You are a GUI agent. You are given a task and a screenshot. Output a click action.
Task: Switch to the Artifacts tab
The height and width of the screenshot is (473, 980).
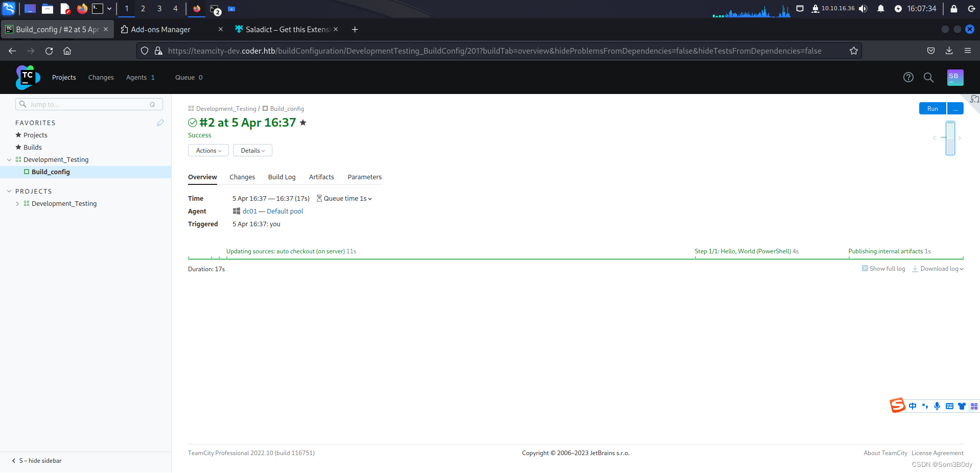pyautogui.click(x=321, y=177)
